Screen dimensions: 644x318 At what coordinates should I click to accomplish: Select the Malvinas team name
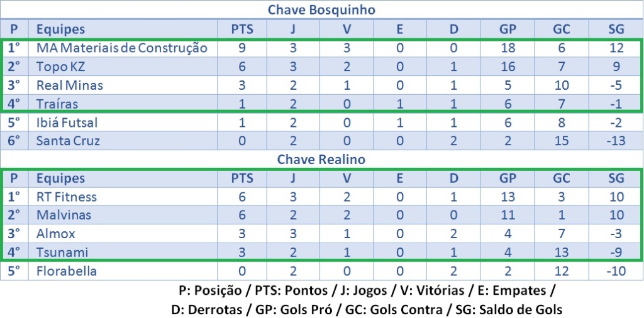64,215
